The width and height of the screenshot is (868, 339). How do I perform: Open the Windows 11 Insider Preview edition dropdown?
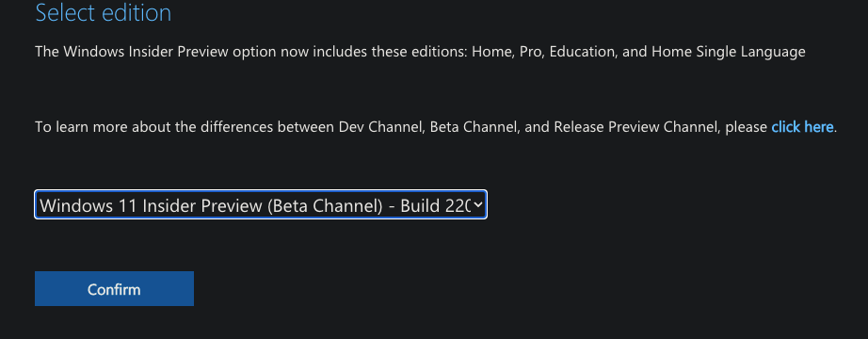click(261, 205)
